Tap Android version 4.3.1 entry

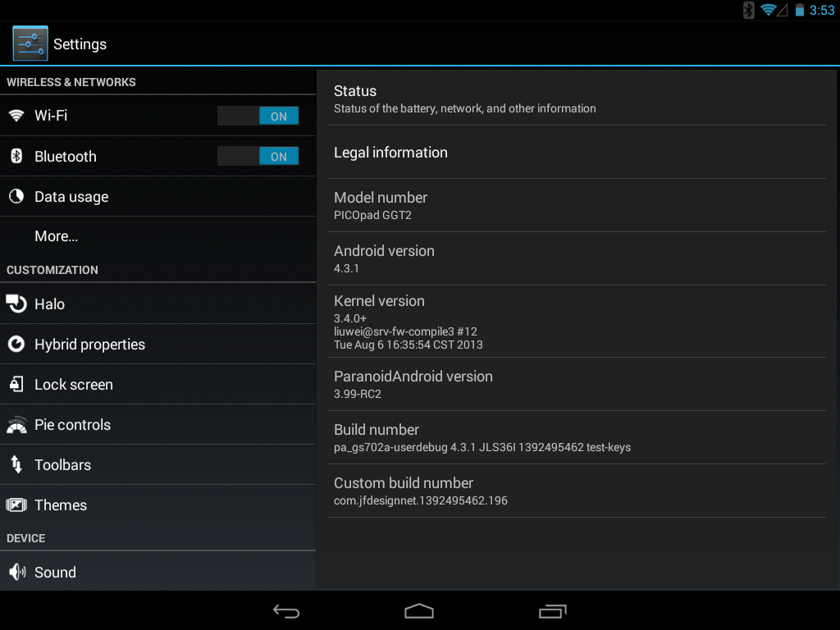pyautogui.click(x=577, y=258)
